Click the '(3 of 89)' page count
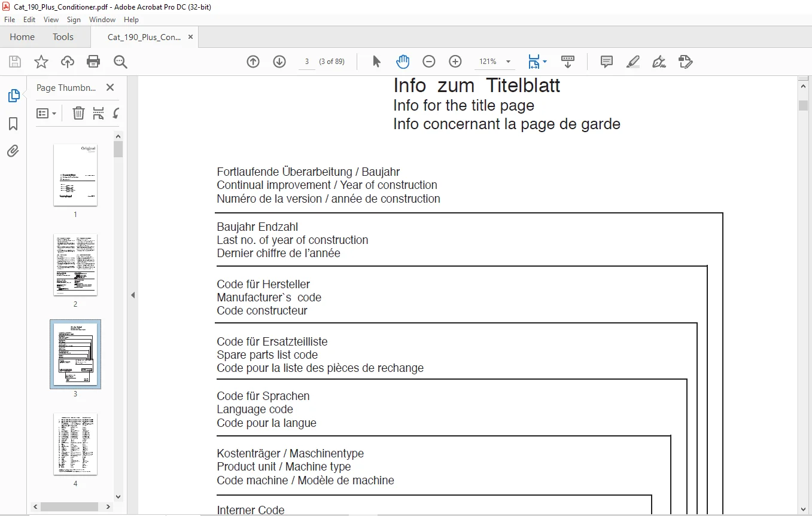Screen dimensions: 812x516 pos(332,62)
